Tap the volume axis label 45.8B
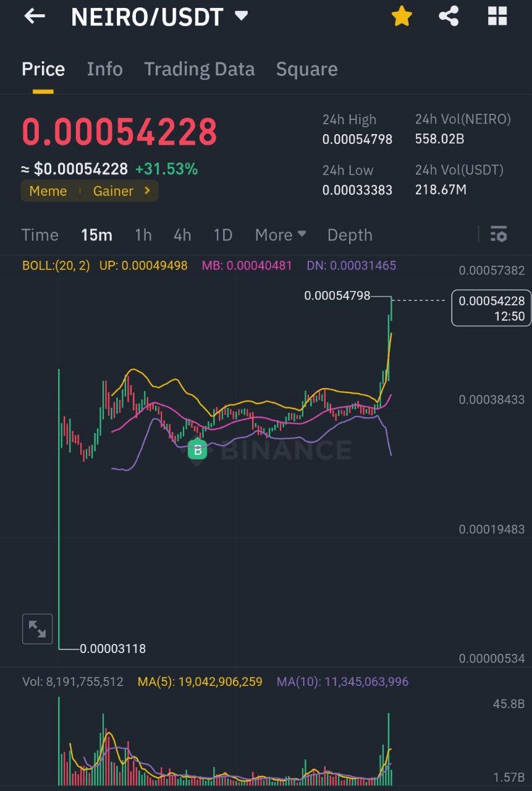This screenshot has height=791, width=532. tap(509, 704)
